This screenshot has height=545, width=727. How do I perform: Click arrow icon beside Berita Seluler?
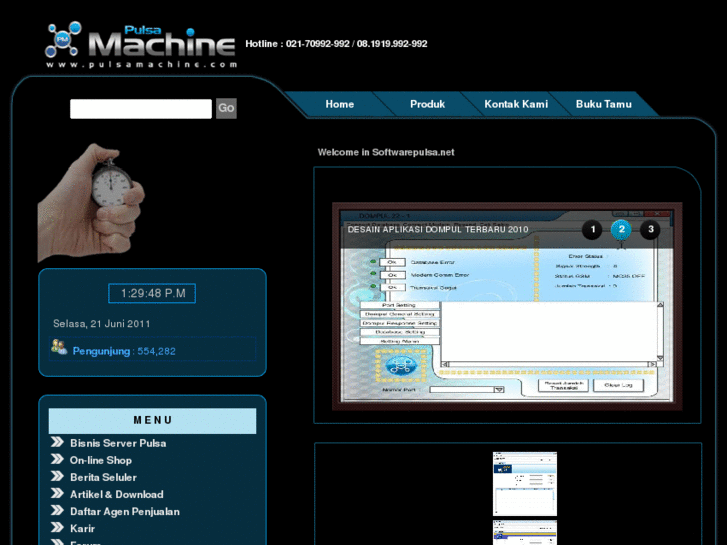[x=57, y=476]
